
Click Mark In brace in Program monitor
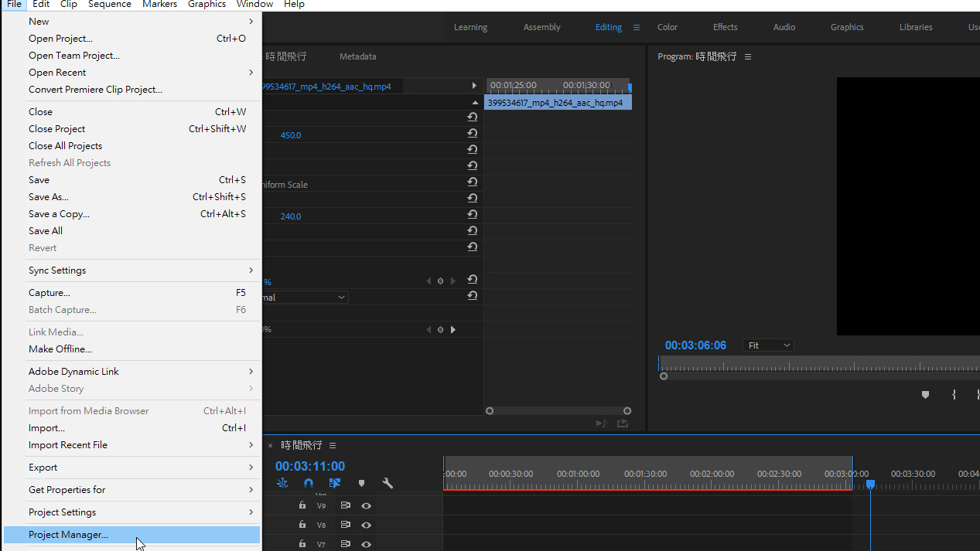[954, 395]
